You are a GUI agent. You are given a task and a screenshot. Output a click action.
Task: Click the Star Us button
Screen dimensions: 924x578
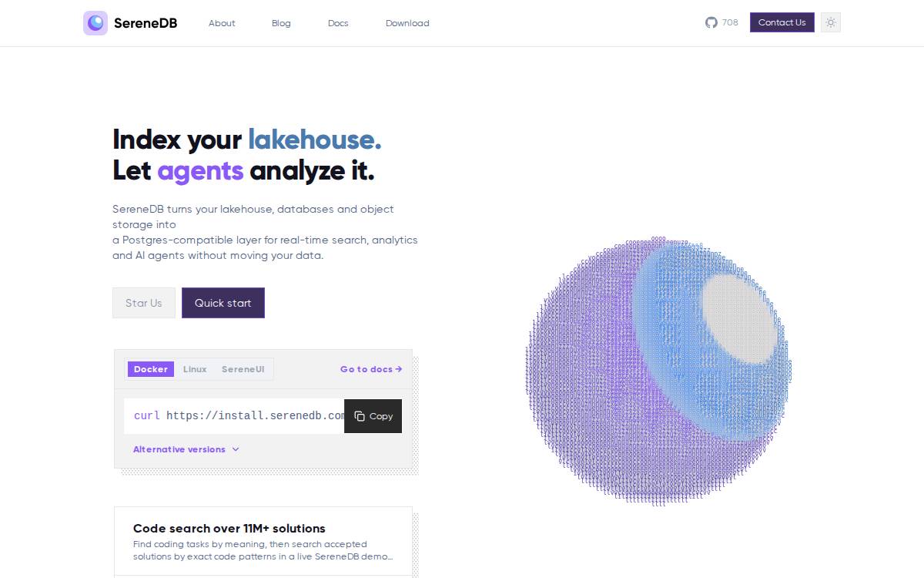tap(144, 303)
